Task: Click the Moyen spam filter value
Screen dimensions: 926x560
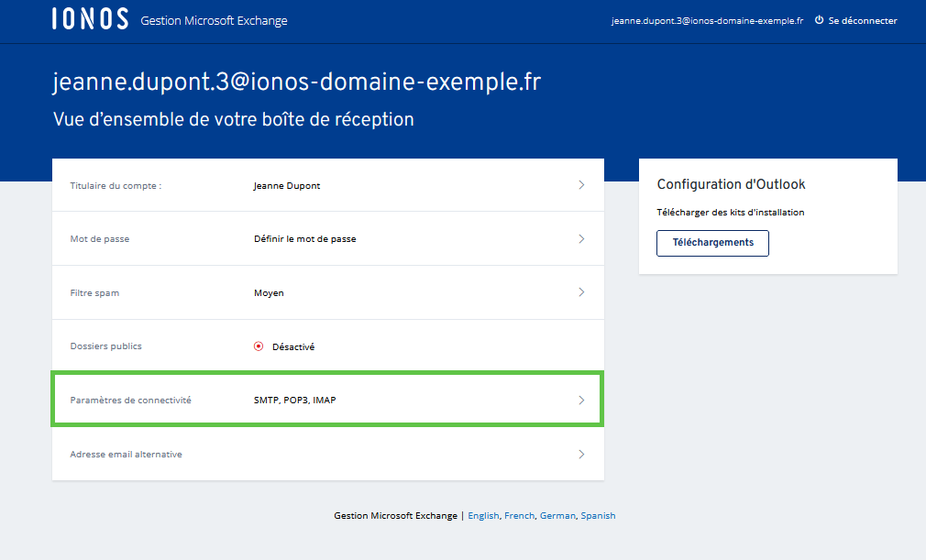Action: coord(269,293)
